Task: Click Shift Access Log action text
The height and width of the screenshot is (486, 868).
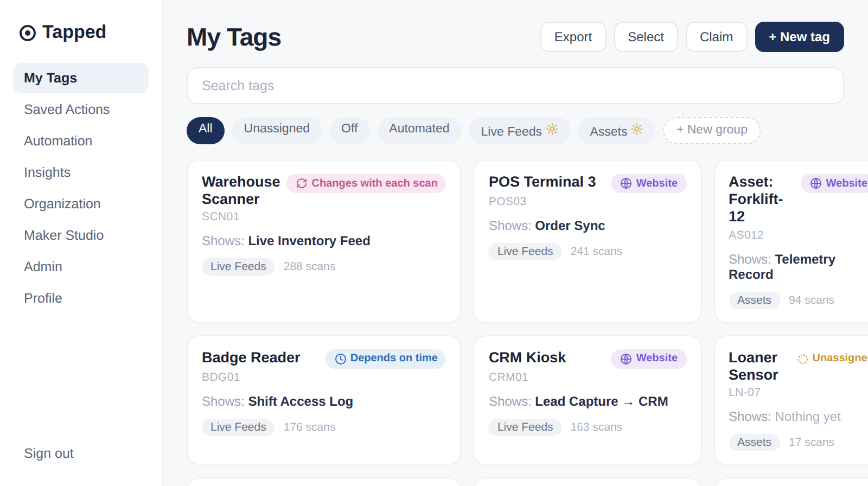Action: coord(301,401)
